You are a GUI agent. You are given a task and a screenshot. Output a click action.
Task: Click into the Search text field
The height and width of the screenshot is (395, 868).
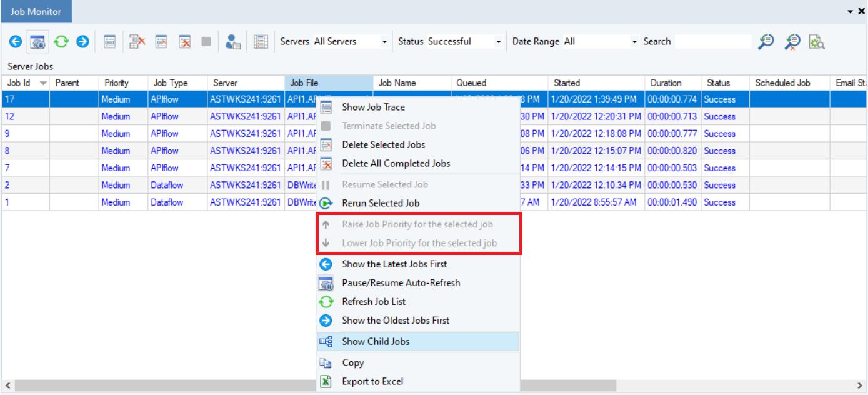pyautogui.click(x=712, y=42)
